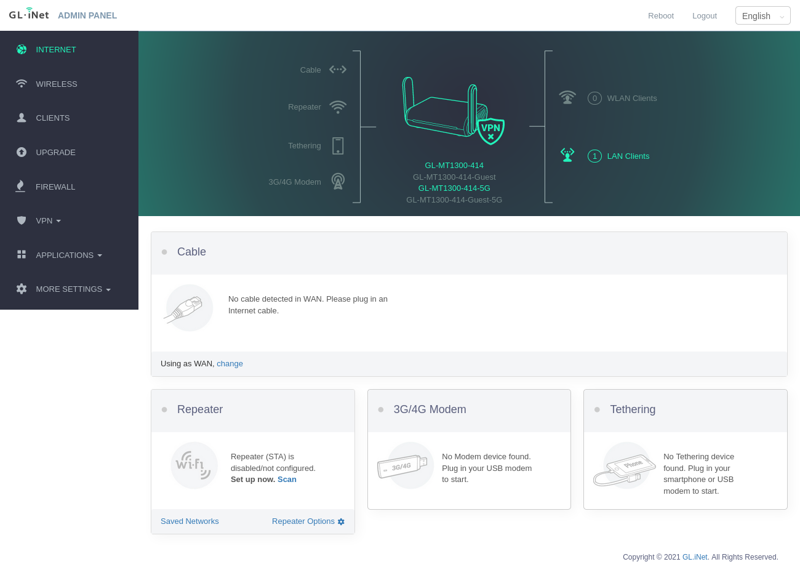Click the LAN Clients label
800x567 pixels.
tap(628, 156)
